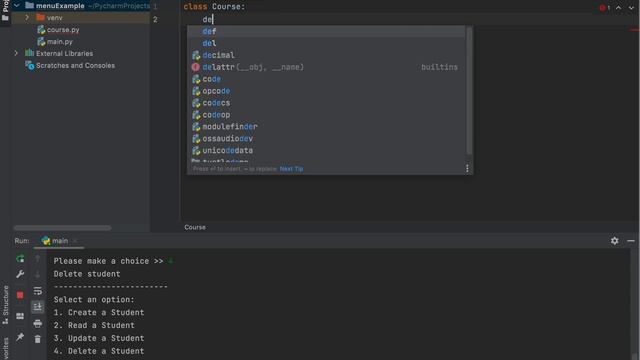Click '4. Delete a Student' console line
Viewport: 640px width, 360px height.
(99, 351)
